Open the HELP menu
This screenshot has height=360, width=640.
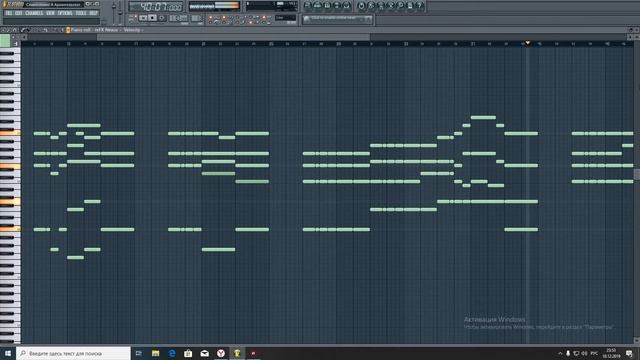point(93,13)
